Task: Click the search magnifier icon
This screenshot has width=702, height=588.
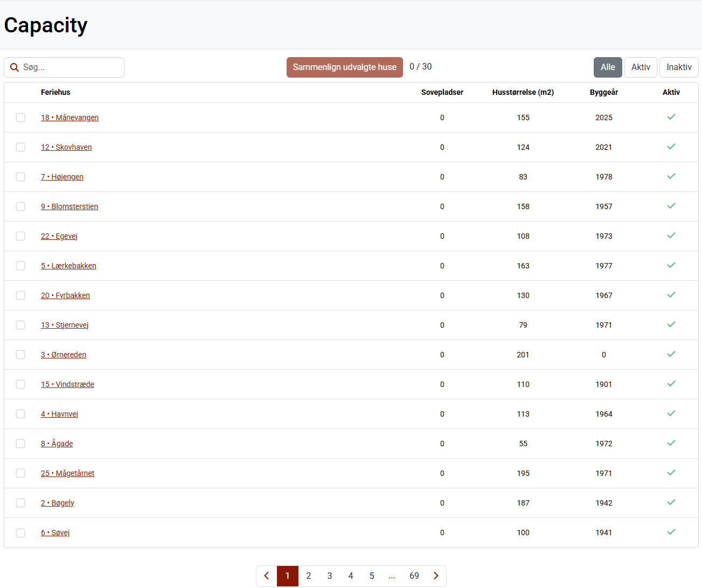Action: [x=15, y=67]
